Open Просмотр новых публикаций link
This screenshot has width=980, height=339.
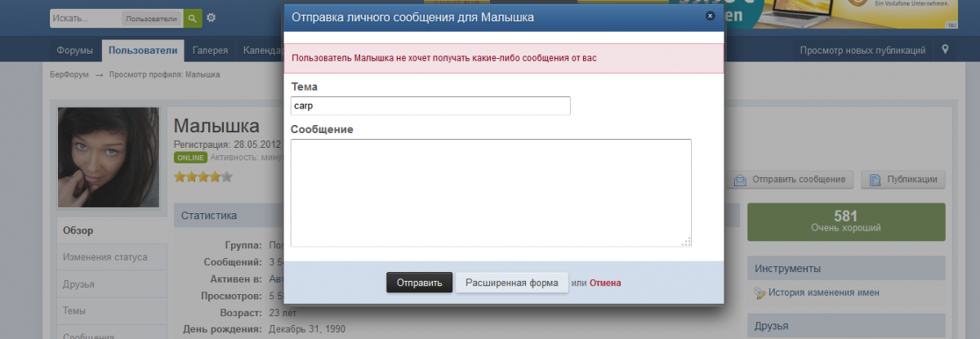tap(862, 51)
